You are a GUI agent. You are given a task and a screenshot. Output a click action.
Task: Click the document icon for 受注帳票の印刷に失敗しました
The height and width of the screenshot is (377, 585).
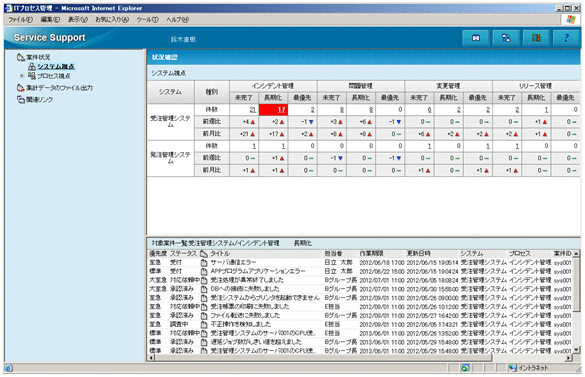204,306
